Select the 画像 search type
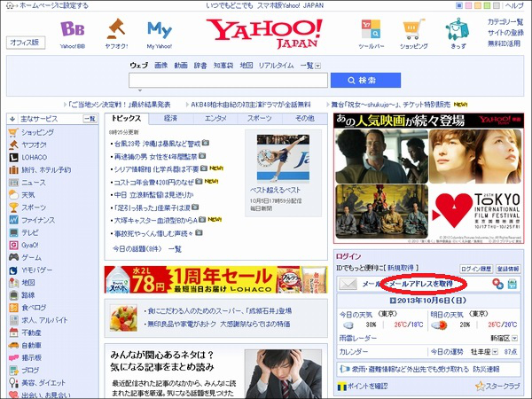 pyautogui.click(x=160, y=66)
